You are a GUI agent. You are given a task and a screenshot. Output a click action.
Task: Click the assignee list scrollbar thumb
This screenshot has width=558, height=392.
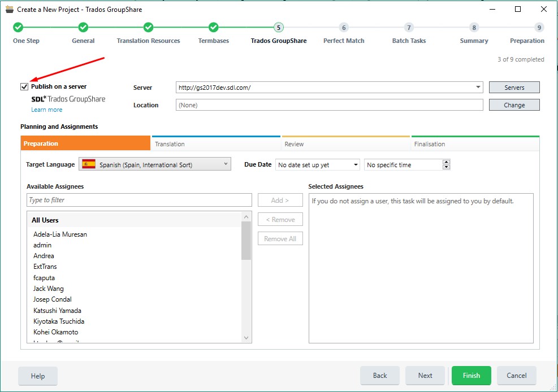click(x=246, y=241)
